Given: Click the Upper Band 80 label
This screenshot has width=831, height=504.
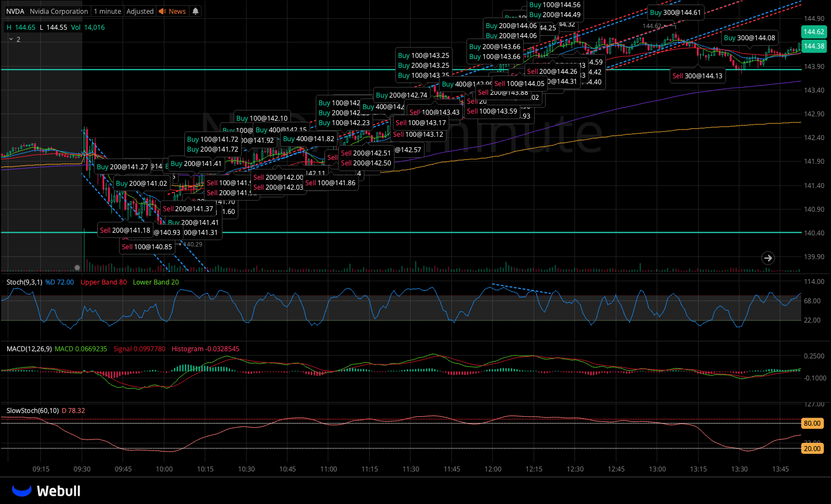Looking at the screenshot, I should tap(104, 282).
